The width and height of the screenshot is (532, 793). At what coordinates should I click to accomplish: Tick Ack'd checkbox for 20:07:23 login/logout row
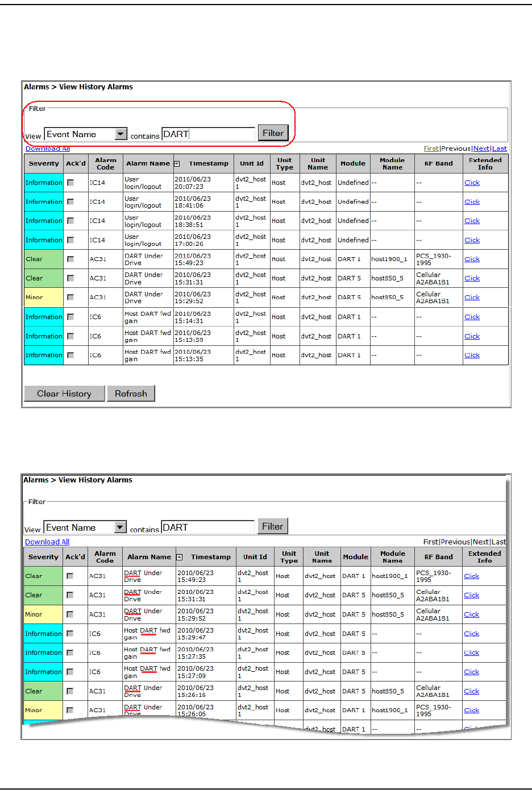pyautogui.click(x=70, y=183)
